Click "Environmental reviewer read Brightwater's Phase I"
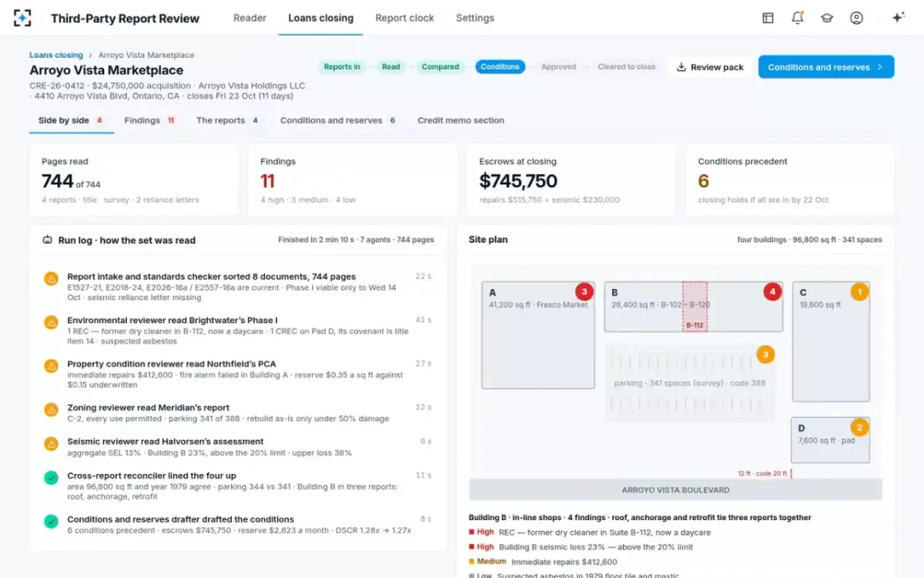The image size is (924, 578). pos(172,321)
